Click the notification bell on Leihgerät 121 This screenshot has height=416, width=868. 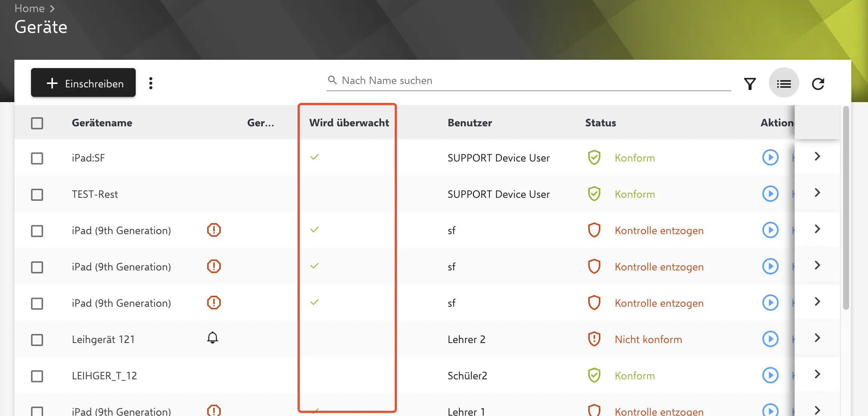click(212, 338)
